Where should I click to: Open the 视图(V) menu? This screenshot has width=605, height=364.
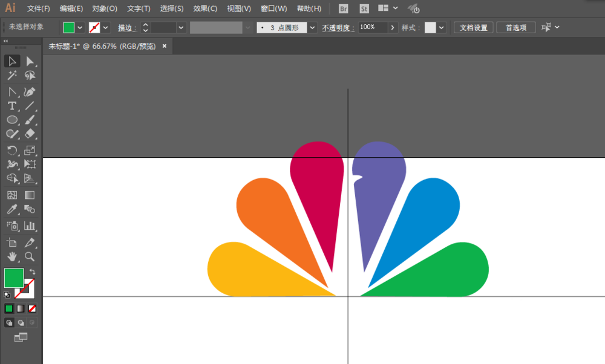click(239, 8)
